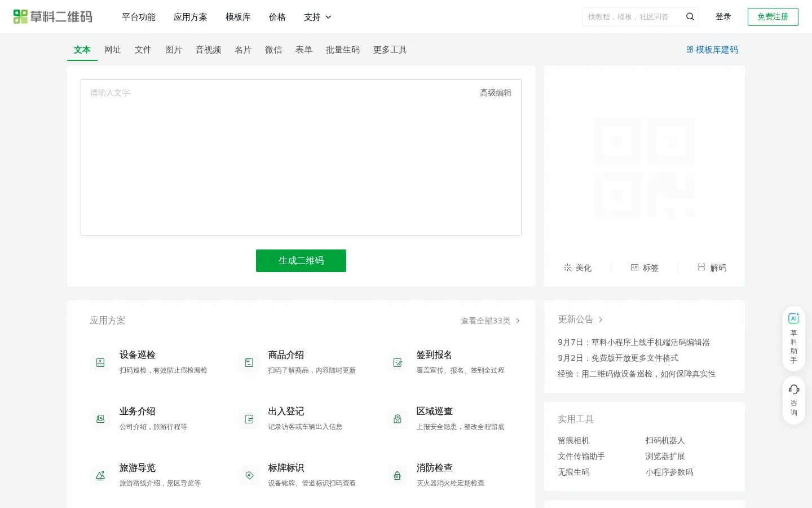Viewport: 812px width, 508px height.
Task: Open the 更多工具 tab
Action: pyautogui.click(x=390, y=50)
